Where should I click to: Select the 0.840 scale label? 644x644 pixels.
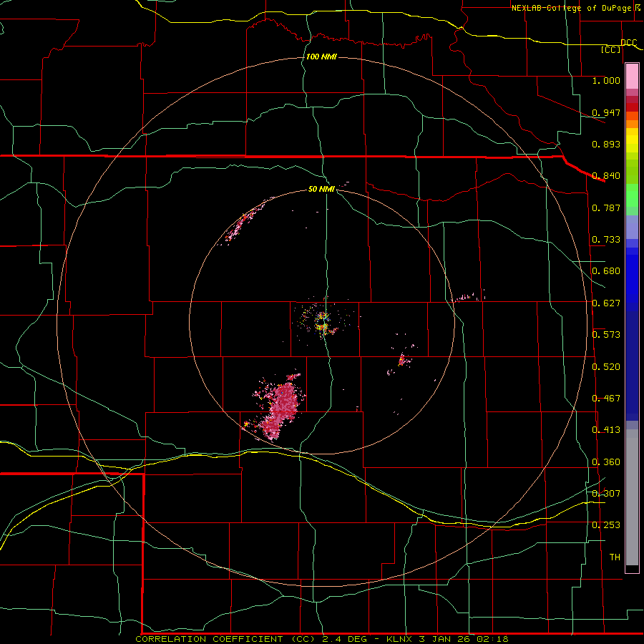click(606, 176)
